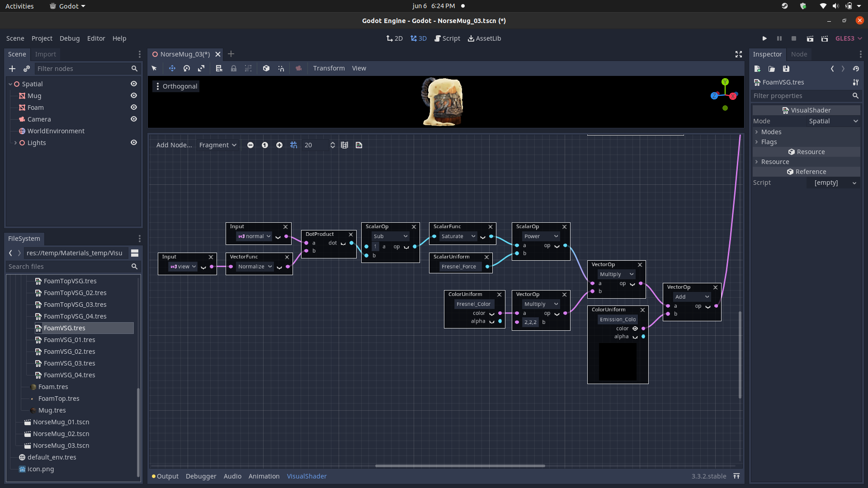Open the AssetLib workspace
Screen dimensions: 868x488
tap(484, 38)
